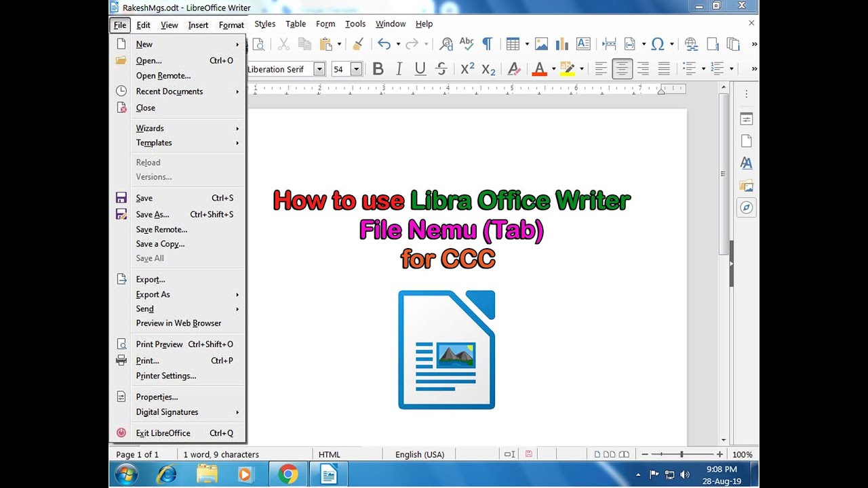
Task: Click the Insert Endnote icon
Action: tap(733, 44)
